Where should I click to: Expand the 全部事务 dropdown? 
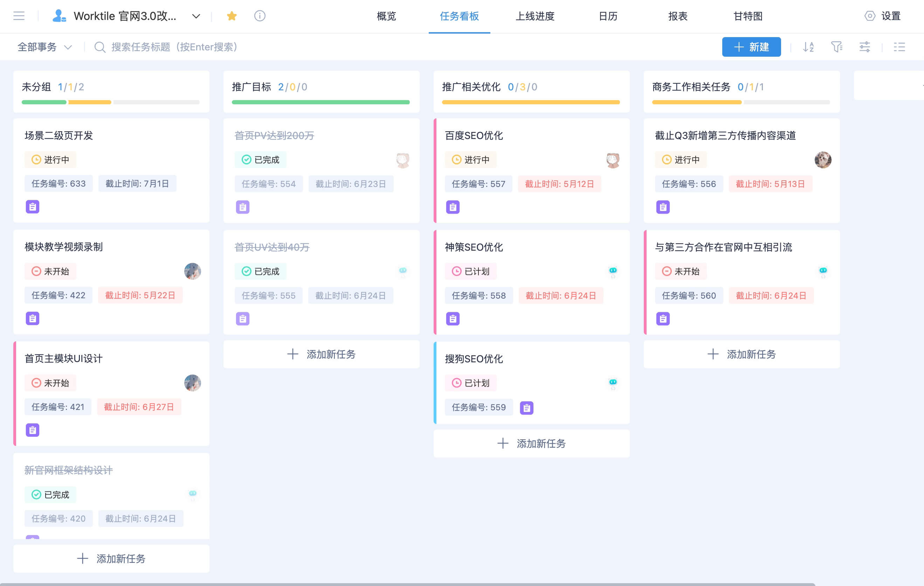pos(44,47)
